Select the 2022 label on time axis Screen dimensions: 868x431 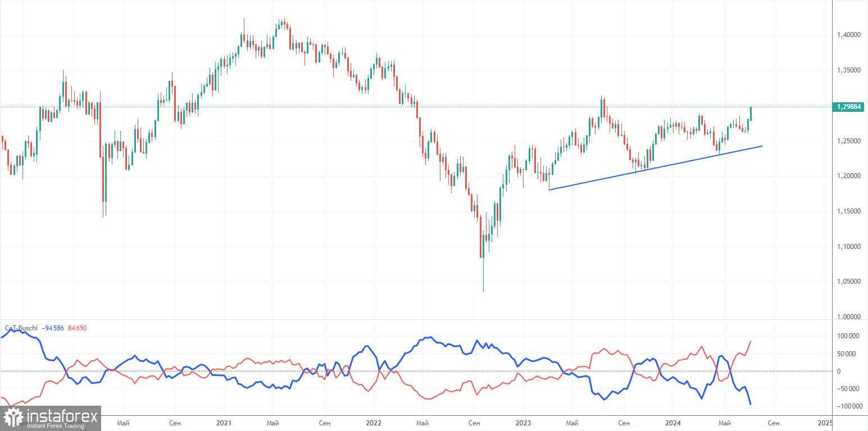pyautogui.click(x=373, y=422)
